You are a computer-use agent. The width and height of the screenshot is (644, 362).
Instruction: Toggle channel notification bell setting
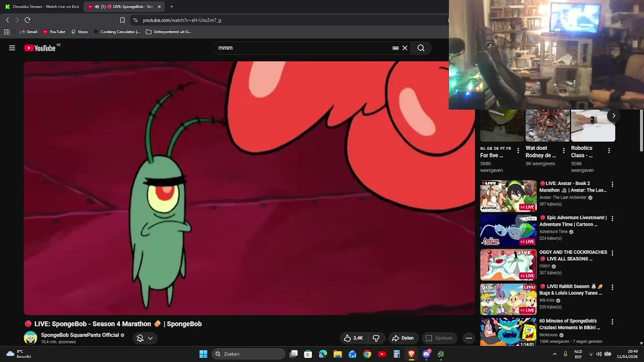tap(140, 338)
